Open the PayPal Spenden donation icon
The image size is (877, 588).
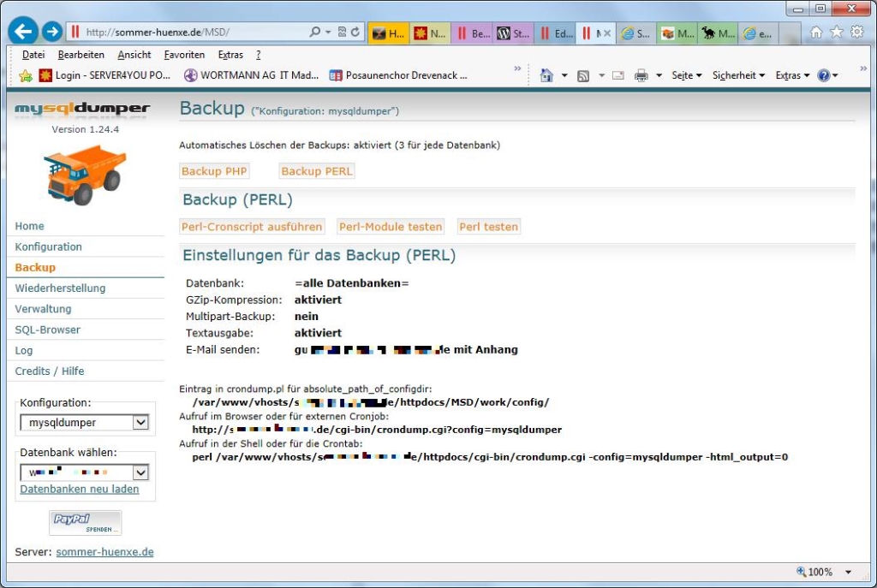(x=85, y=522)
